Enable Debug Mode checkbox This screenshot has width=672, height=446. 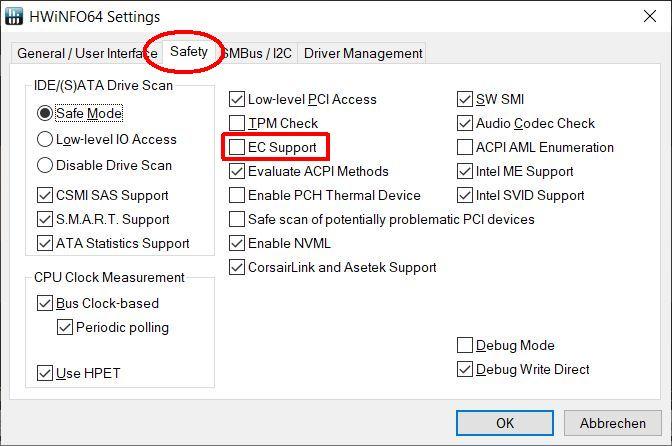[x=465, y=345]
